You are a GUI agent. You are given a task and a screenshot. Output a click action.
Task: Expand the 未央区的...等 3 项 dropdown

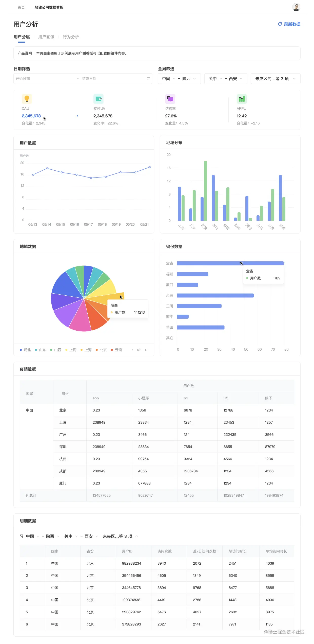pos(276,79)
